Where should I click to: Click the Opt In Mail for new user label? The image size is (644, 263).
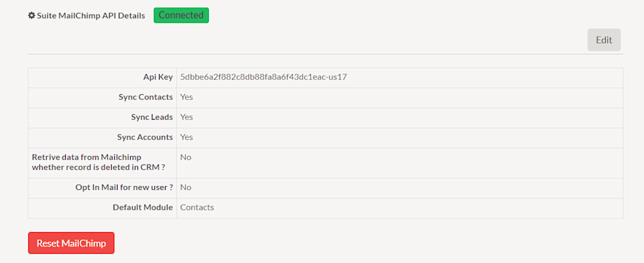point(124,187)
